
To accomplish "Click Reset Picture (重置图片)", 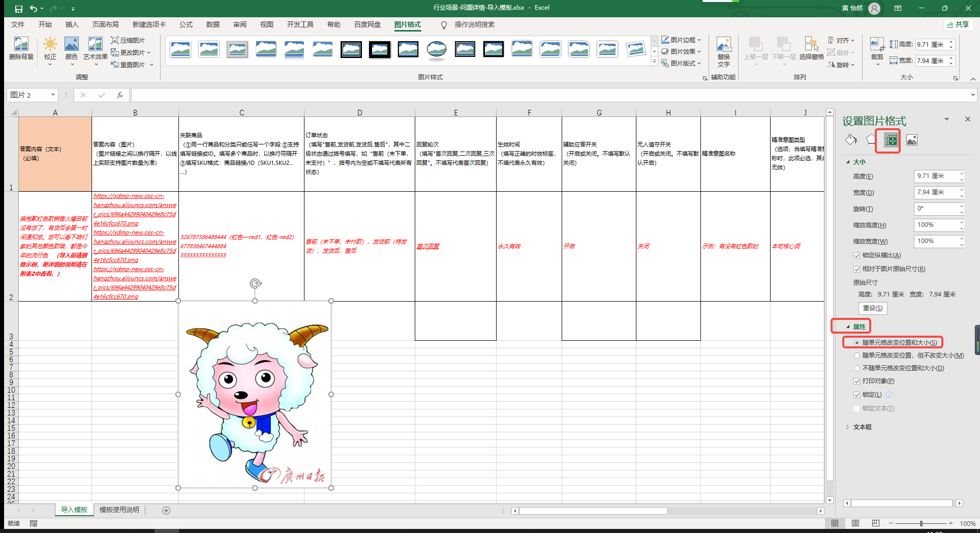I will tap(132, 65).
